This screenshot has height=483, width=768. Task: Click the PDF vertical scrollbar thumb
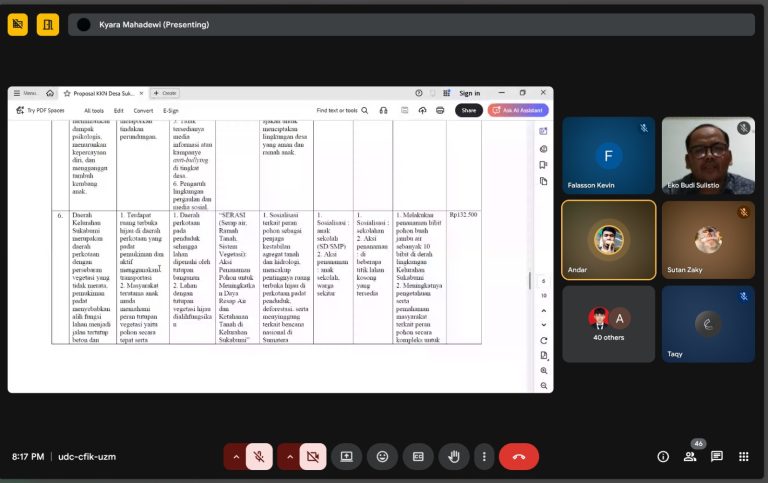click(530, 281)
